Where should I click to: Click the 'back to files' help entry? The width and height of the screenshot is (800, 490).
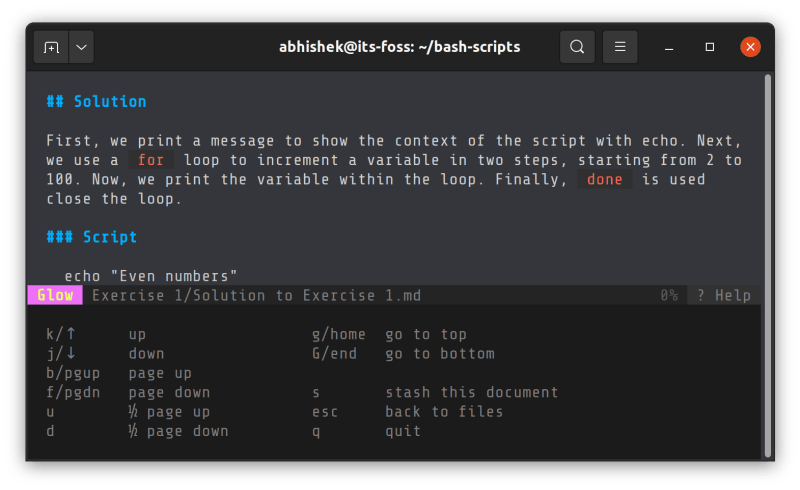click(444, 412)
